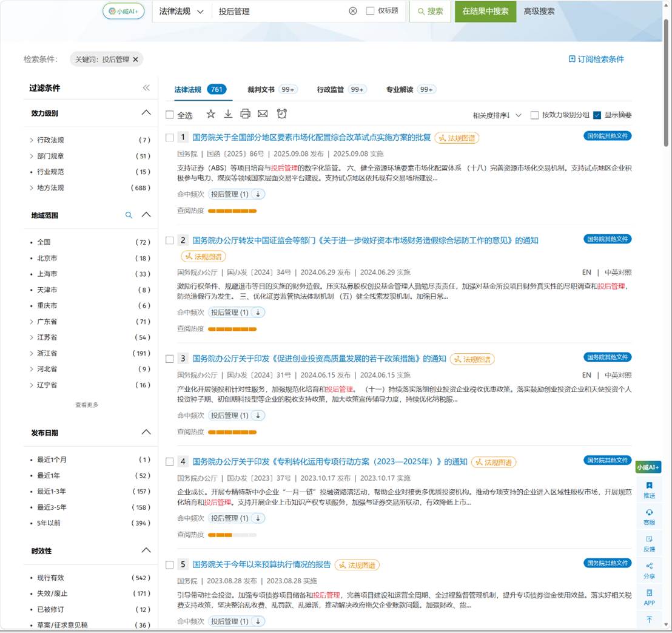Open the 相关度排序 sort dropdown
This screenshot has width=672, height=633.
(x=497, y=115)
